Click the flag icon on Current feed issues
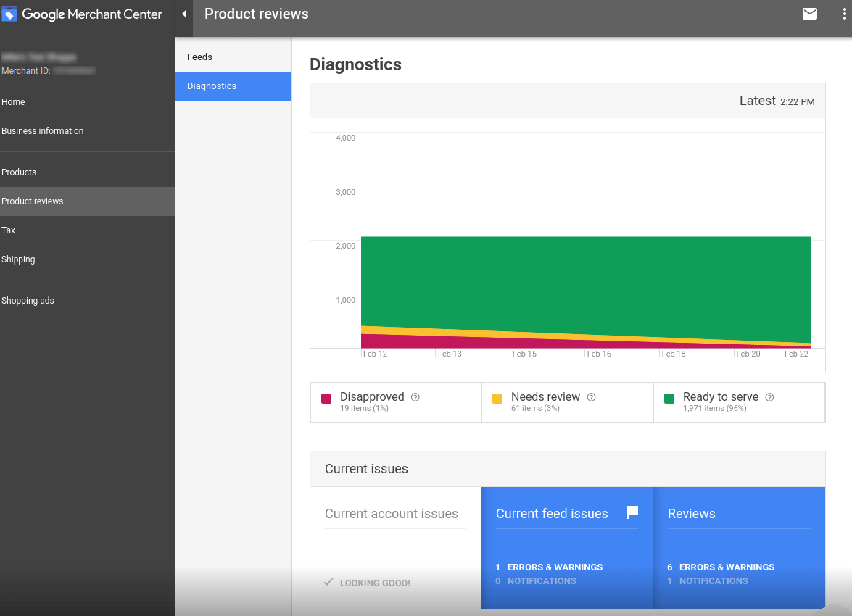Image resolution: width=852 pixels, height=616 pixels. (x=632, y=512)
